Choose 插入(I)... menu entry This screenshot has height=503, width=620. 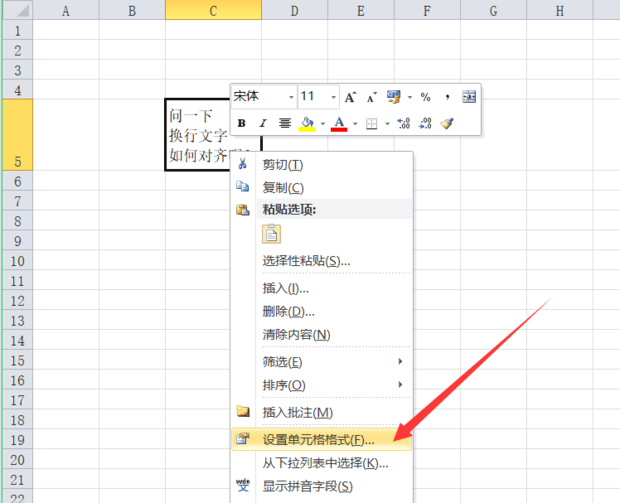tap(322, 289)
